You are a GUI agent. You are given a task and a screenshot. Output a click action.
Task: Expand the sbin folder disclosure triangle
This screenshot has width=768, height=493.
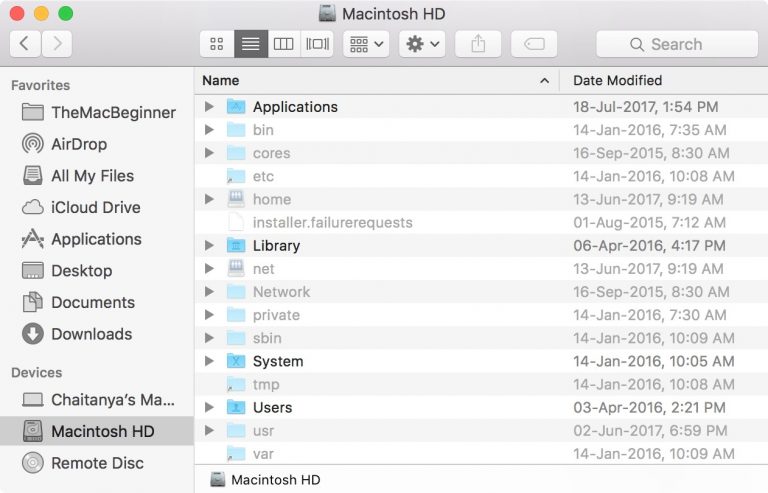point(209,338)
